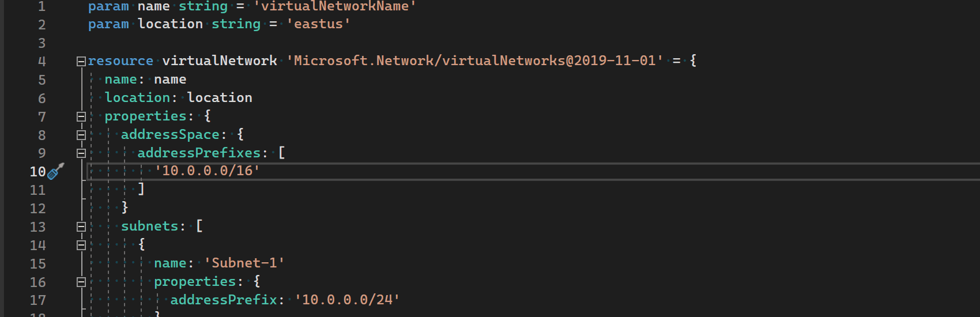Viewport: 980px width, 317px height.
Task: Collapse the subnet object on line 14
Action: coord(81,245)
